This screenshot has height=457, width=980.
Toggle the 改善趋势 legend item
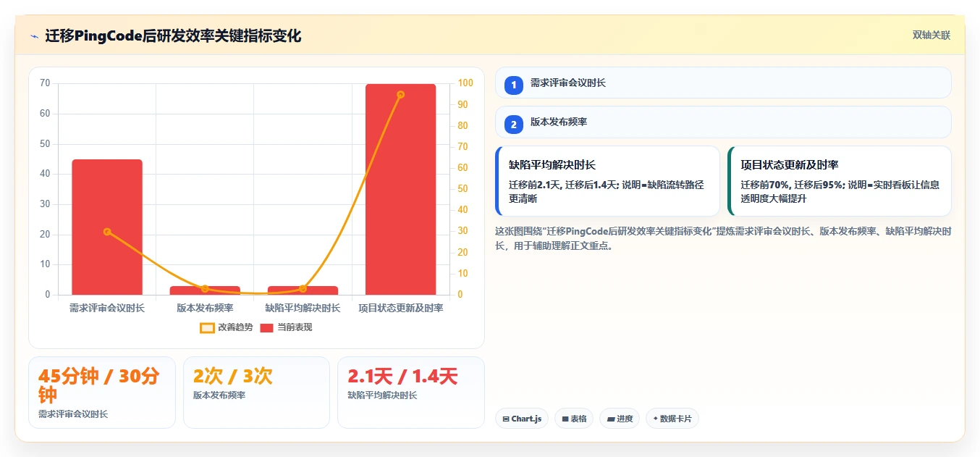(x=227, y=327)
